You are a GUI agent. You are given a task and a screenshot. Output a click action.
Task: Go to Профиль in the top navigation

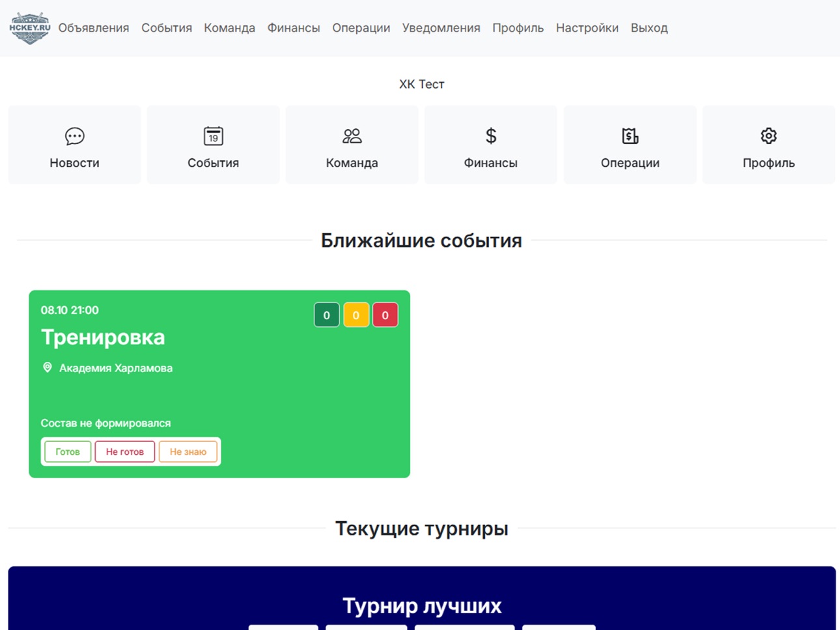[518, 28]
